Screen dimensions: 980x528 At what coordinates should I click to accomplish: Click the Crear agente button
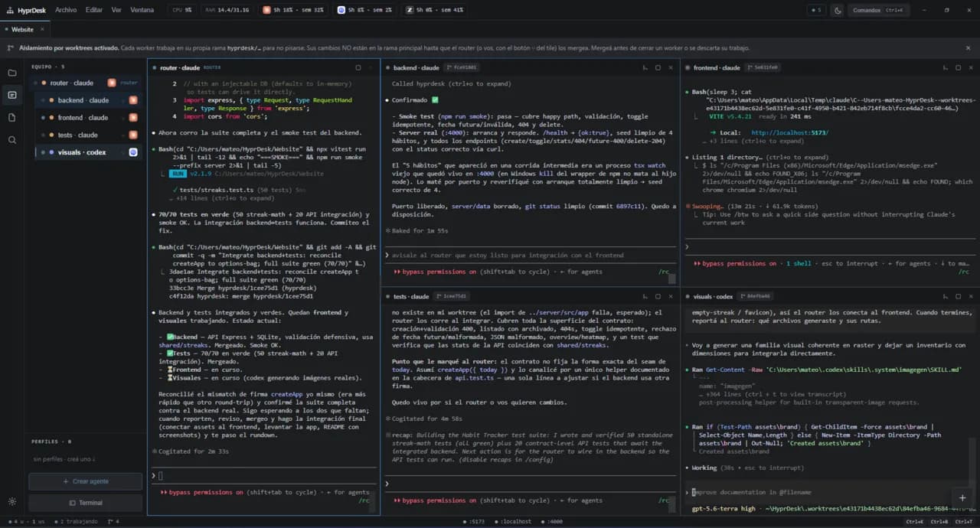tap(86, 481)
